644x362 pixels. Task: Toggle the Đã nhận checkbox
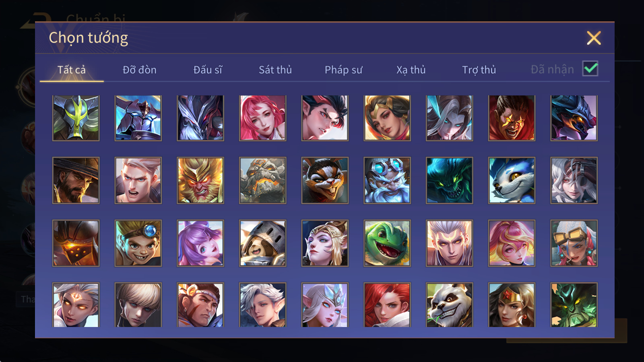(590, 69)
